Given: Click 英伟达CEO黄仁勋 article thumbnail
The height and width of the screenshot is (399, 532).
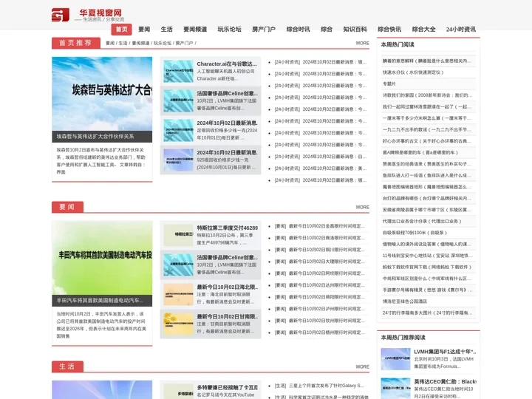Looking at the screenshot, I should tap(395, 389).
